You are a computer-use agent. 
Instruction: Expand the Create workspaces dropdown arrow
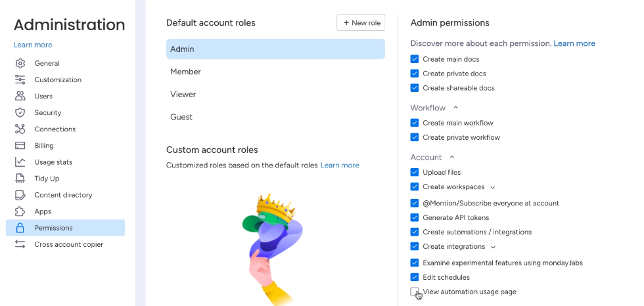click(493, 187)
